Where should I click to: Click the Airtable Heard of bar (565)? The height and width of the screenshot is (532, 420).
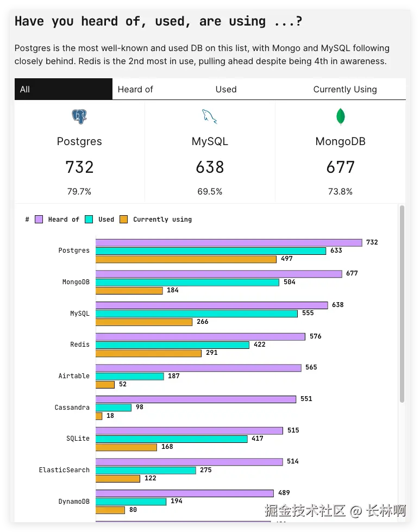(198, 368)
